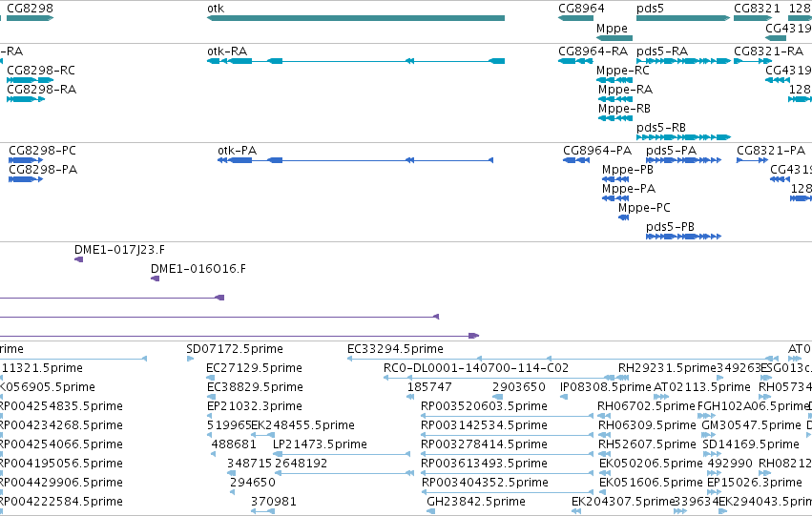The width and height of the screenshot is (812, 516).
Task: Open protein CG8964-PA
Action: [x=576, y=160]
